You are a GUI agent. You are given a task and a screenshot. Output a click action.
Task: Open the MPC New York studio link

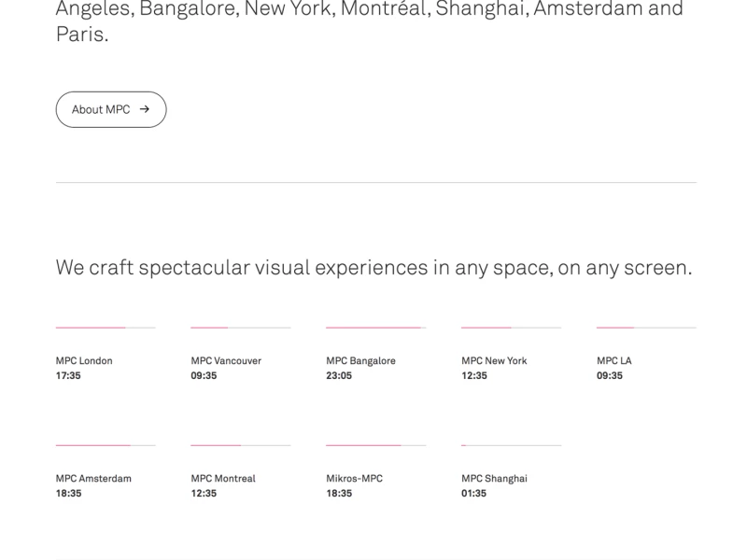pyautogui.click(x=494, y=361)
